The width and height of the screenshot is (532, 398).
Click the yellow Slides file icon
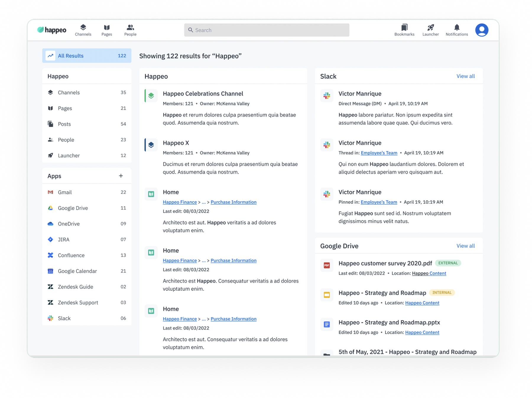coord(327,295)
